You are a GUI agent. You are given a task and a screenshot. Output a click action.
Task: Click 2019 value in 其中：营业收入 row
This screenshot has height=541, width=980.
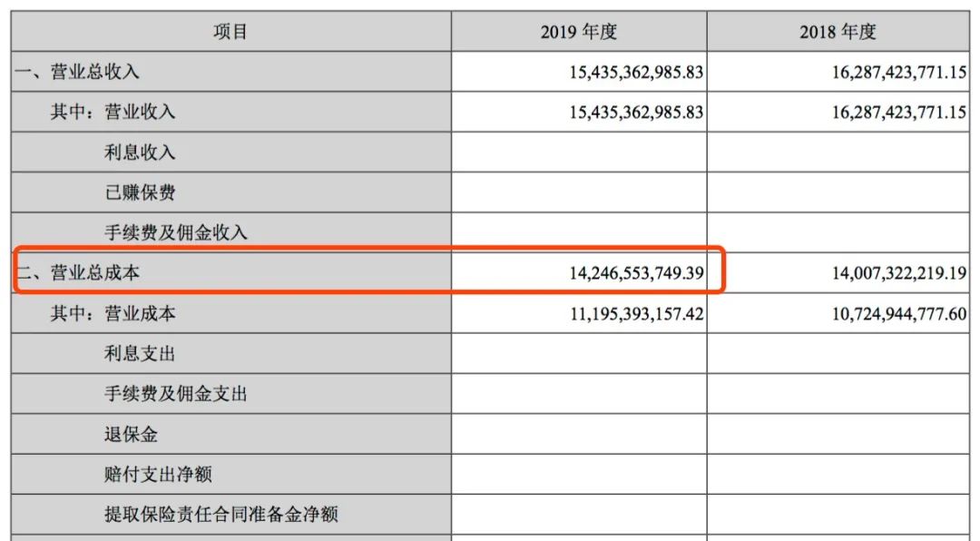pos(636,112)
